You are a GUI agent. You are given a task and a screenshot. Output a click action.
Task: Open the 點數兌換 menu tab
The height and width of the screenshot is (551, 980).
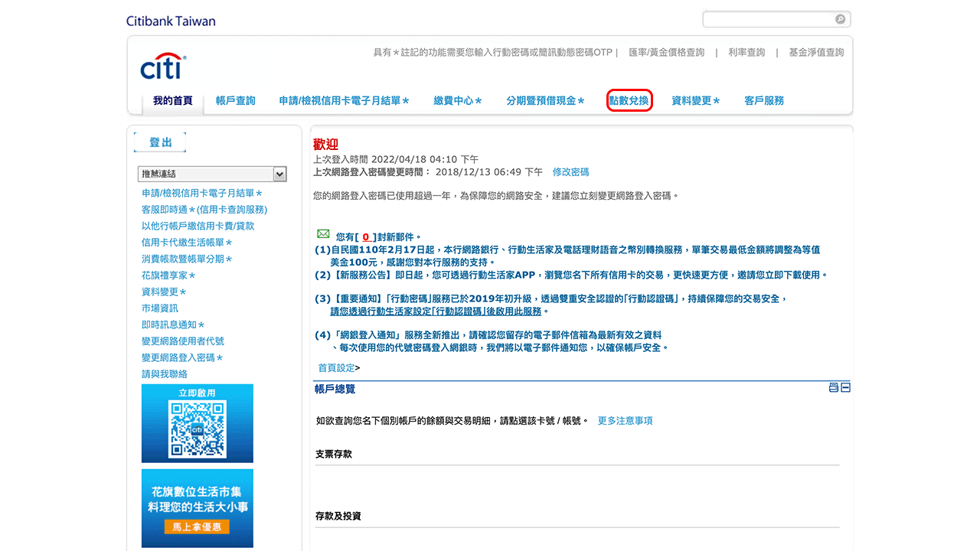(629, 100)
